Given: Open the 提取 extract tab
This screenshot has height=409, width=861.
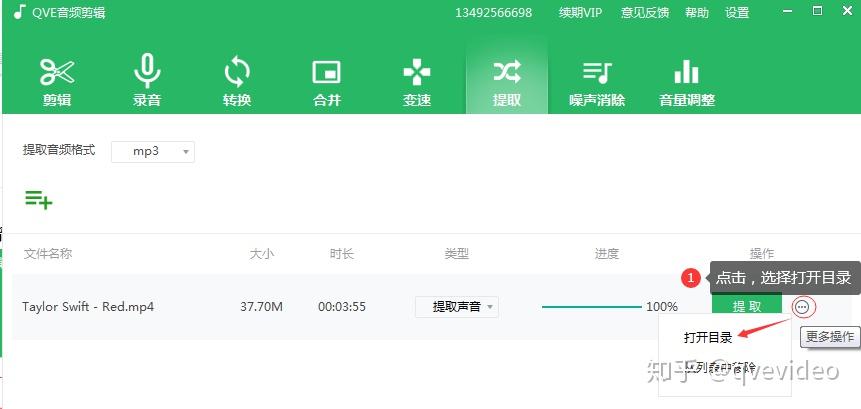Looking at the screenshot, I should (x=507, y=81).
